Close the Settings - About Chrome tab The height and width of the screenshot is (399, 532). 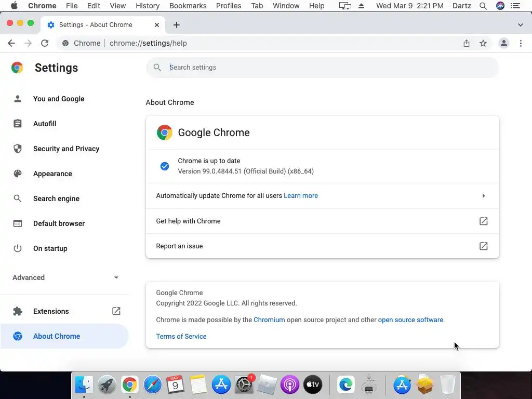tap(157, 25)
